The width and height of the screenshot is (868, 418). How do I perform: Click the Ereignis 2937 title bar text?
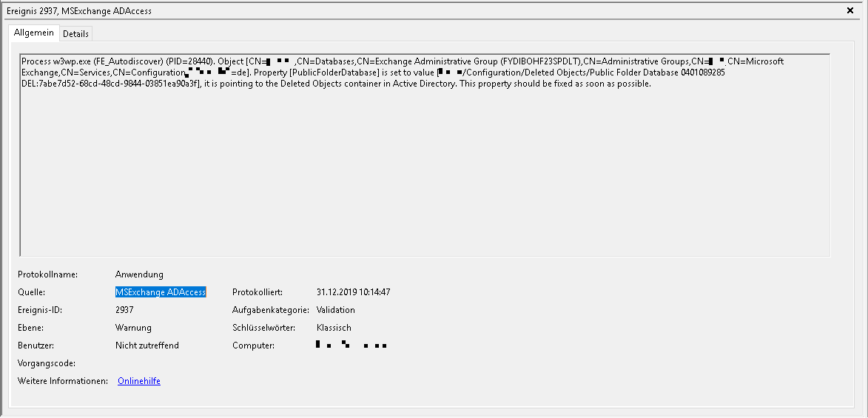(79, 10)
